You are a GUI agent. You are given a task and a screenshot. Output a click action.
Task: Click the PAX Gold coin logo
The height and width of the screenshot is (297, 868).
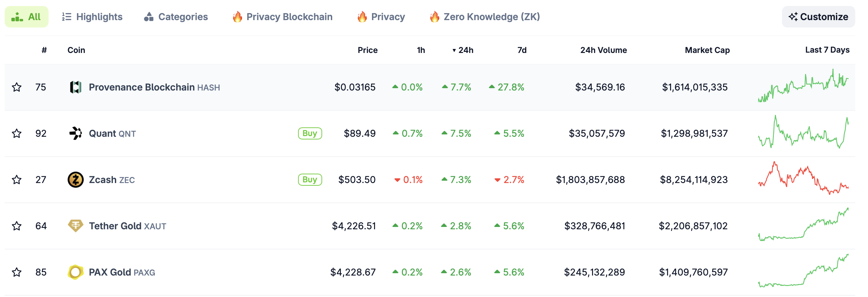75,272
